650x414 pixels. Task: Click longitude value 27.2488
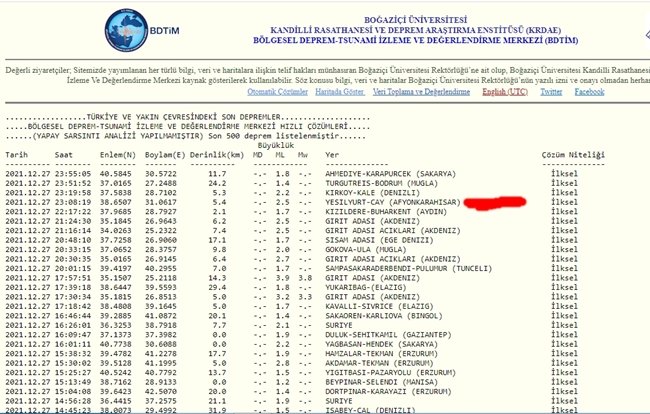point(161,183)
